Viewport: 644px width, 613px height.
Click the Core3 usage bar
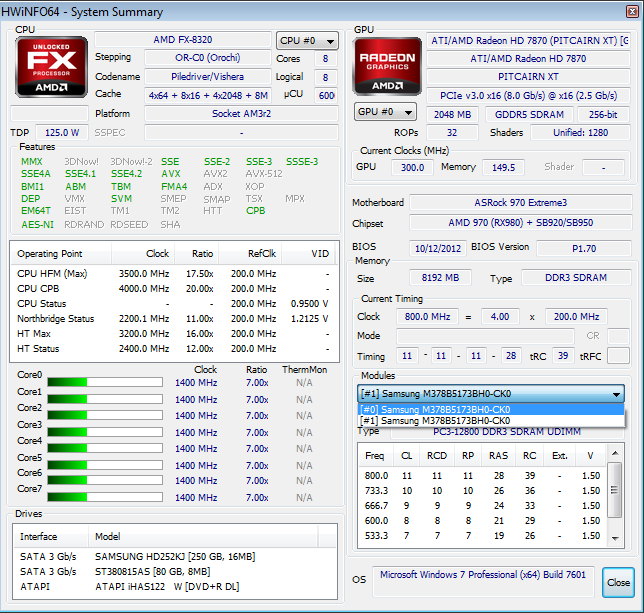click(x=105, y=432)
